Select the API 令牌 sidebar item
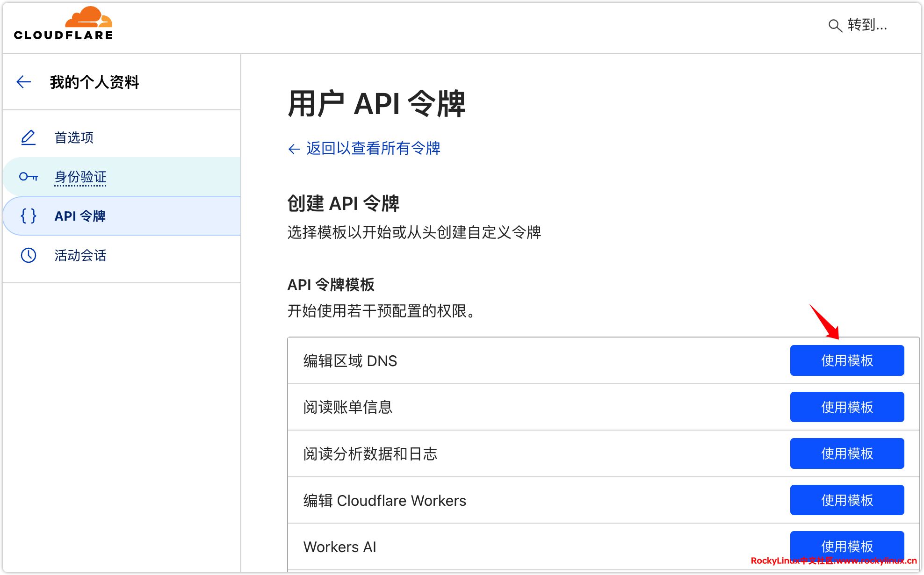Screen dimensions: 924x575 pyautogui.click(x=80, y=216)
